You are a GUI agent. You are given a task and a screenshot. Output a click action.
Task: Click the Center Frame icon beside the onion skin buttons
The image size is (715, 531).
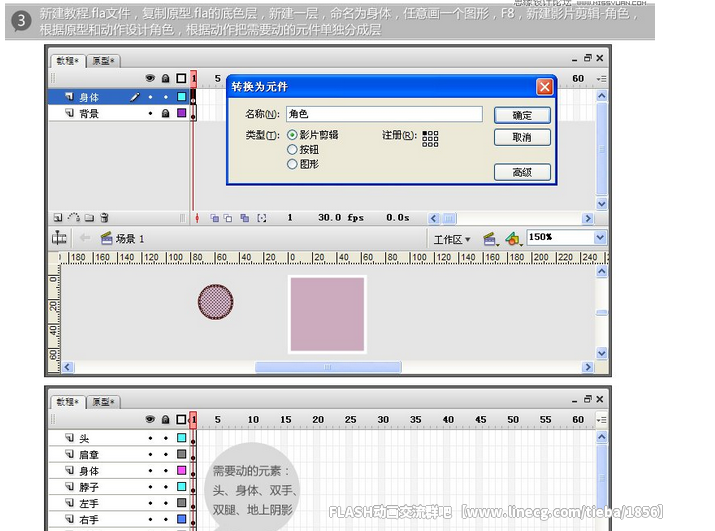point(197,218)
